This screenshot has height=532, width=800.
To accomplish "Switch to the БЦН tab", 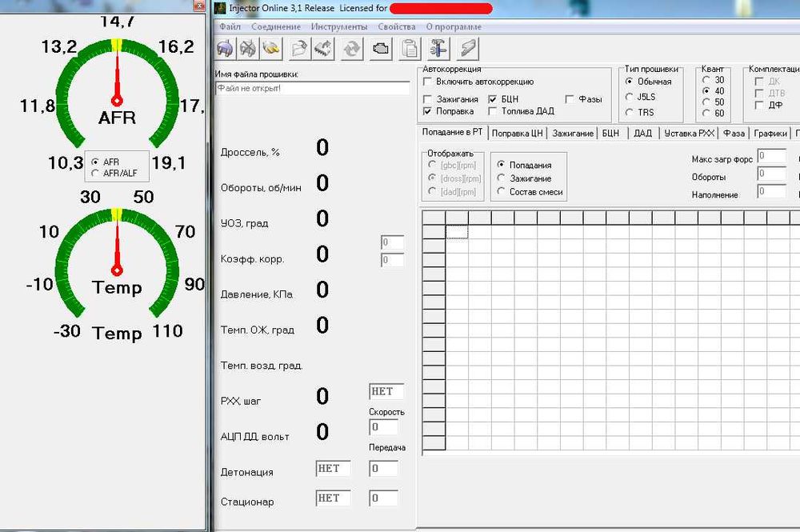I will click(610, 133).
